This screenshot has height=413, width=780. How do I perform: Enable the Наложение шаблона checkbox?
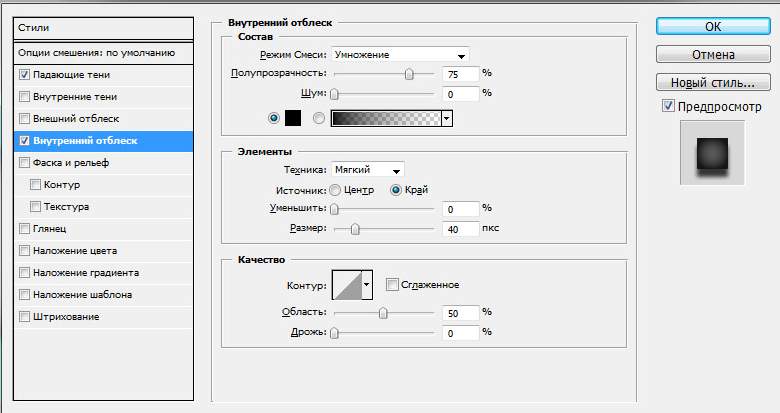click(24, 295)
